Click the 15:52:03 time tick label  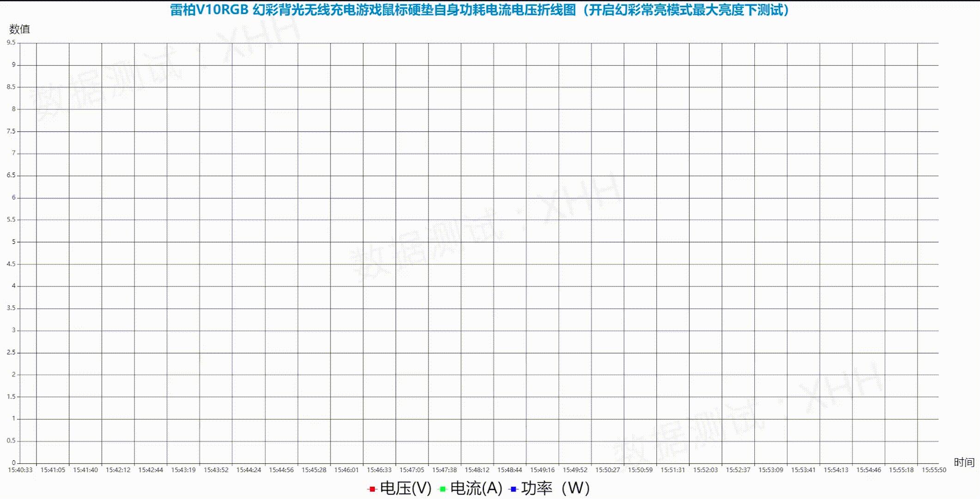pyautogui.click(x=705, y=470)
